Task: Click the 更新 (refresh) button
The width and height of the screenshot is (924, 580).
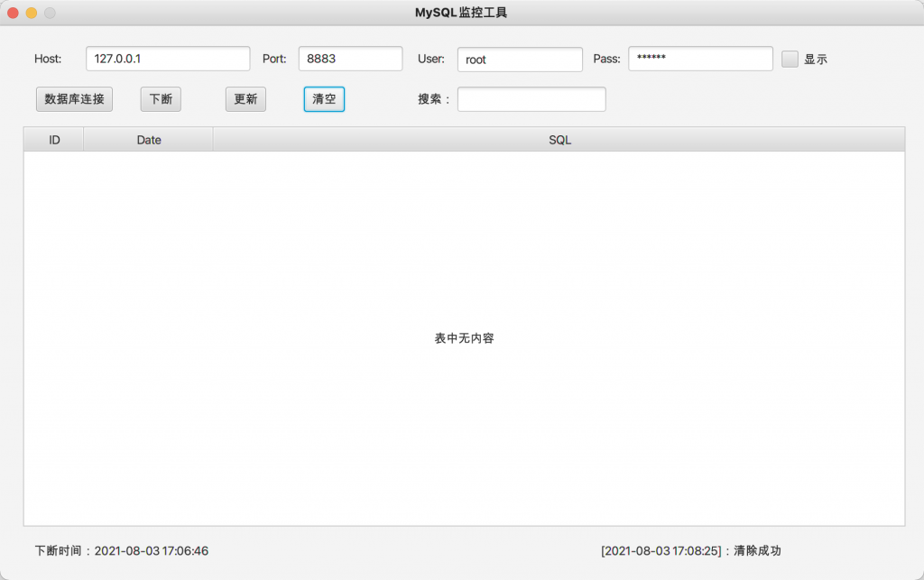Action: point(245,99)
